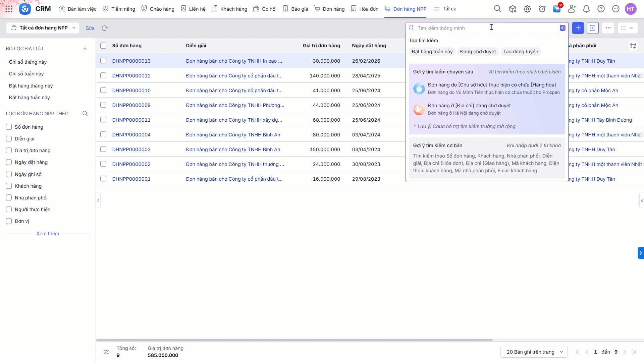Click the blue plus button to add an order

click(578, 28)
